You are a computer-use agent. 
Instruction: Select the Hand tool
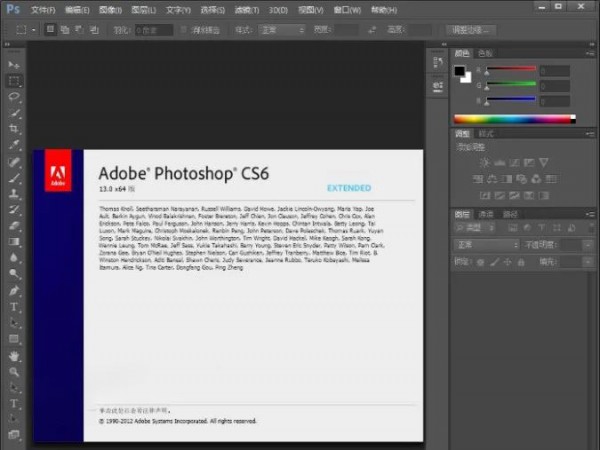click(x=14, y=356)
